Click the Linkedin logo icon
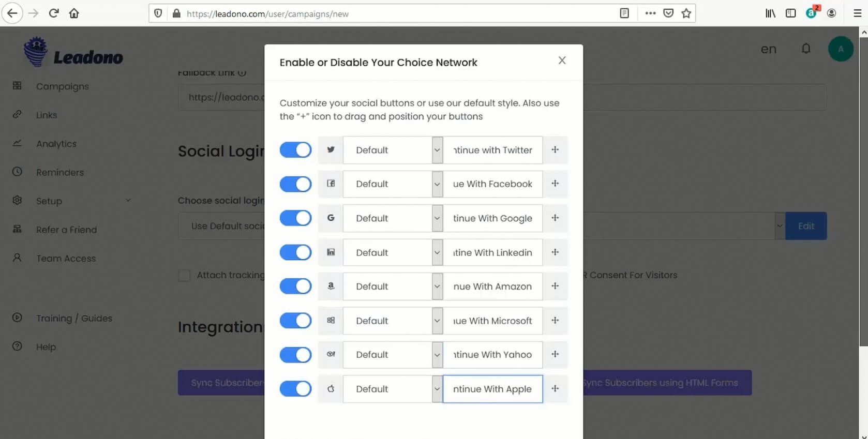This screenshot has height=439, width=868. coord(331,252)
